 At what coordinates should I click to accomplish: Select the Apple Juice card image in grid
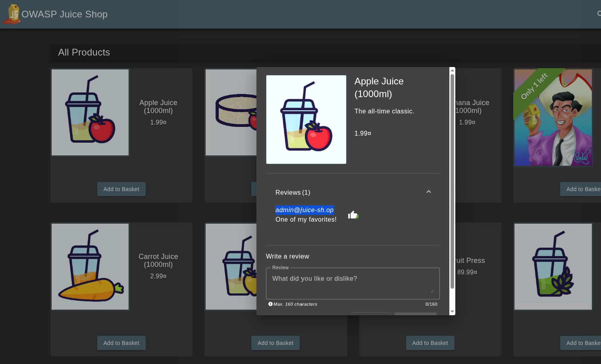tap(90, 113)
